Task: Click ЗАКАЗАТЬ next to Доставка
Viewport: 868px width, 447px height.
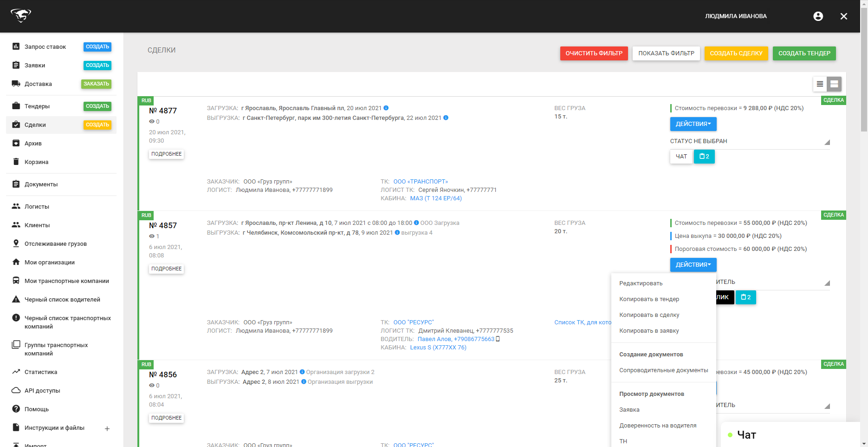Action: click(96, 84)
